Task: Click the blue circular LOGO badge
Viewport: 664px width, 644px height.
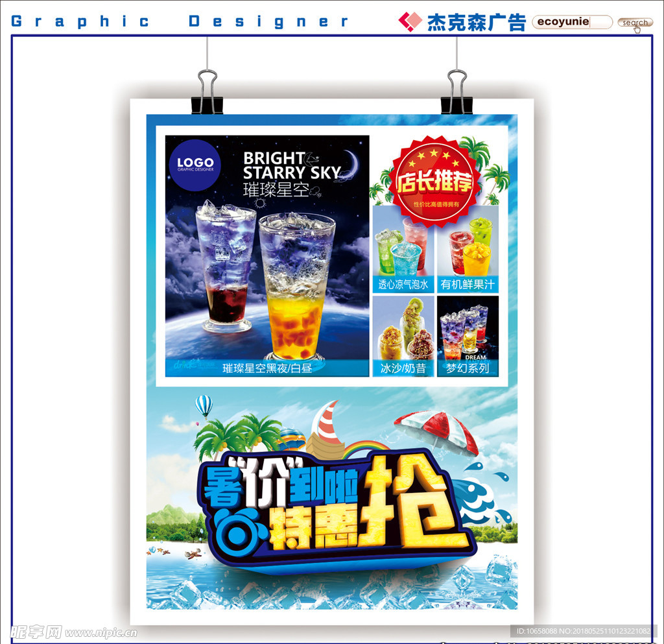Action: coord(195,165)
